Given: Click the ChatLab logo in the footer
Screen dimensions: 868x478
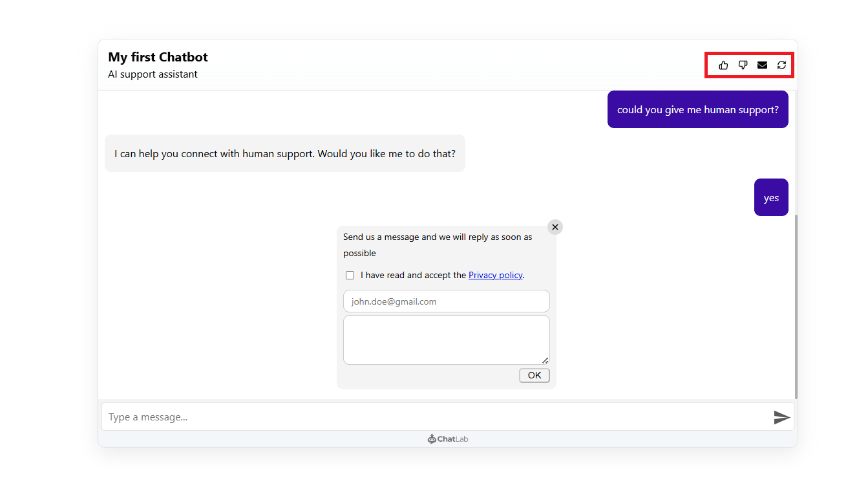Looking at the screenshot, I should [x=447, y=439].
